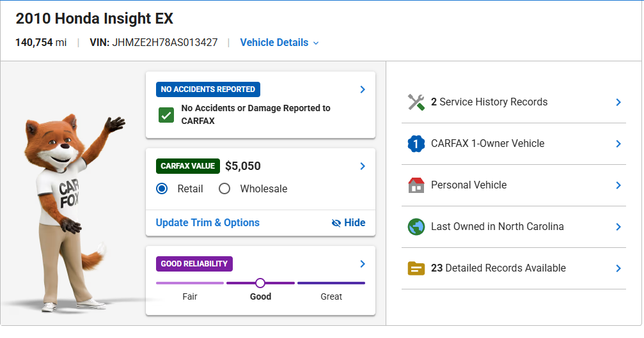Click the Last Owned in North Carolina text

497,227
